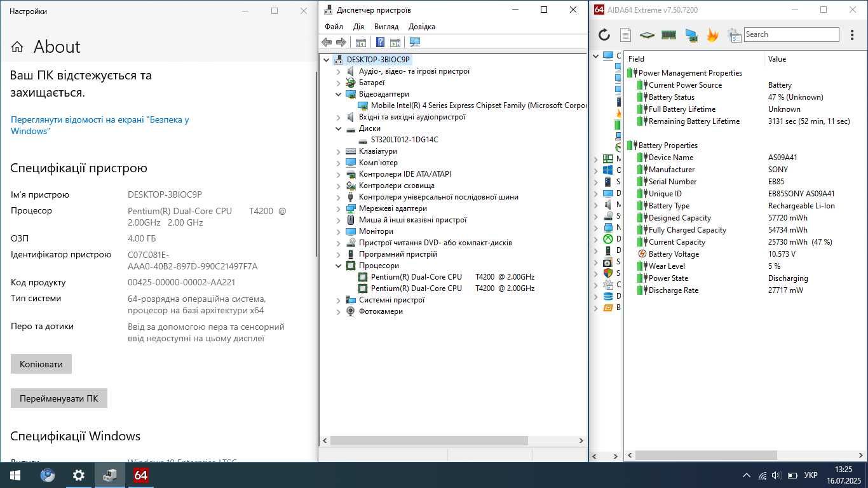Viewport: 868px width, 488px height.
Task: Click the Копіювати button in Settings
Action: click(41, 364)
